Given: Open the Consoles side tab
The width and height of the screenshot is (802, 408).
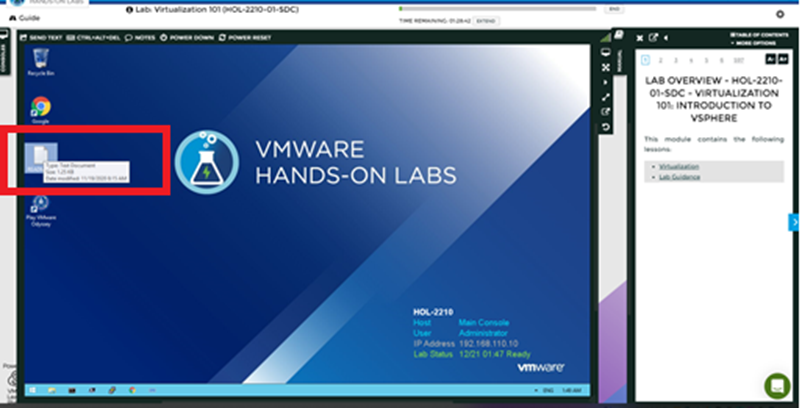Looking at the screenshot, I should click(4, 54).
